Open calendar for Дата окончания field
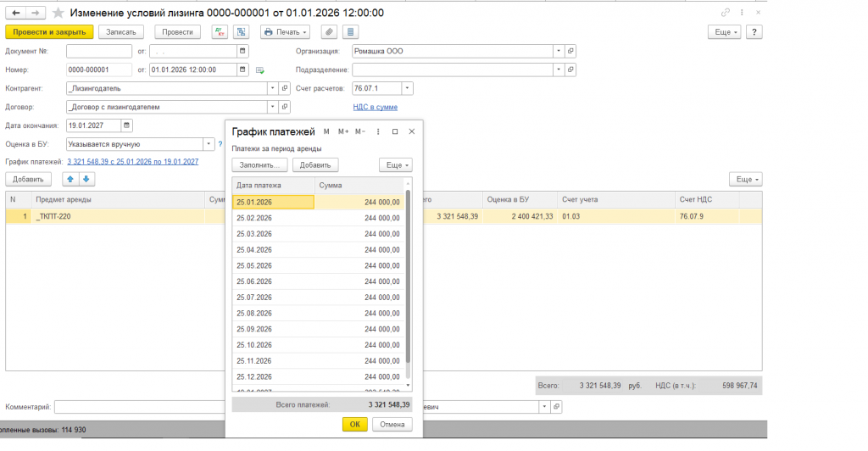 point(127,125)
